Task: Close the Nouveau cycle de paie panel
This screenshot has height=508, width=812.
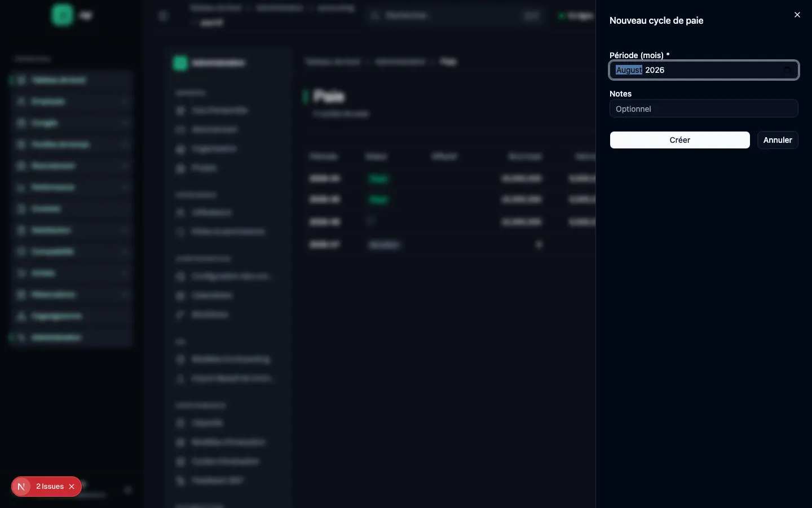Action: tap(797, 15)
